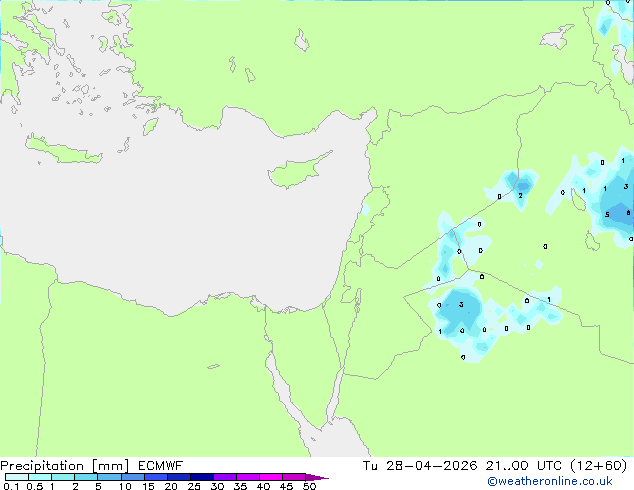This screenshot has width=634, height=490.
Task: Click the '35' legend scale label
Action: (x=240, y=486)
